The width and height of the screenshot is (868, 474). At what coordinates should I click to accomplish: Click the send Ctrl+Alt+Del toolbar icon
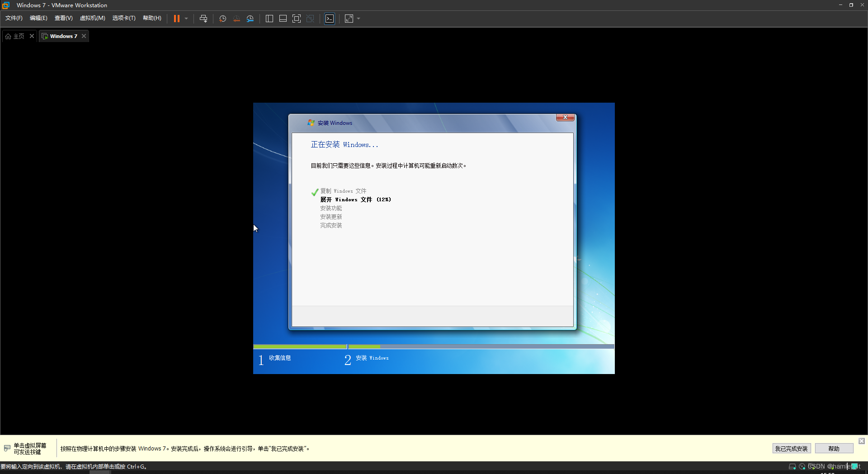point(203,19)
